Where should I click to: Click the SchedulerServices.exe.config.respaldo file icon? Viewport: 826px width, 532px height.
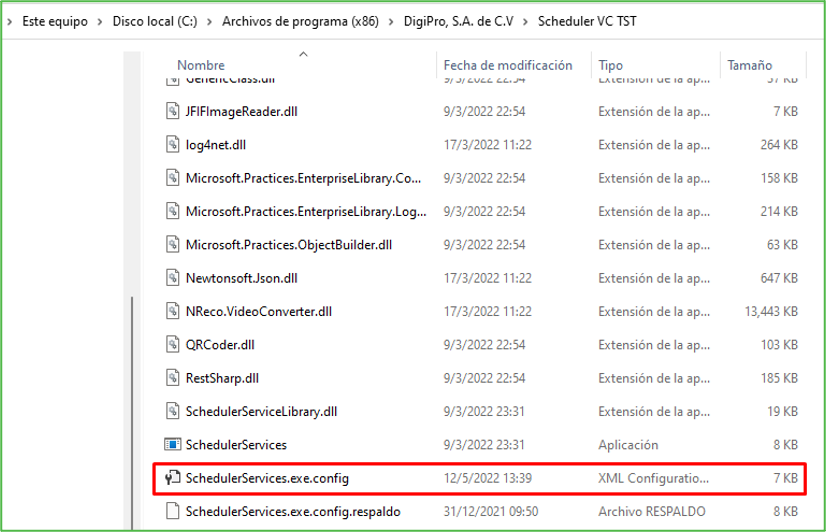[172, 512]
